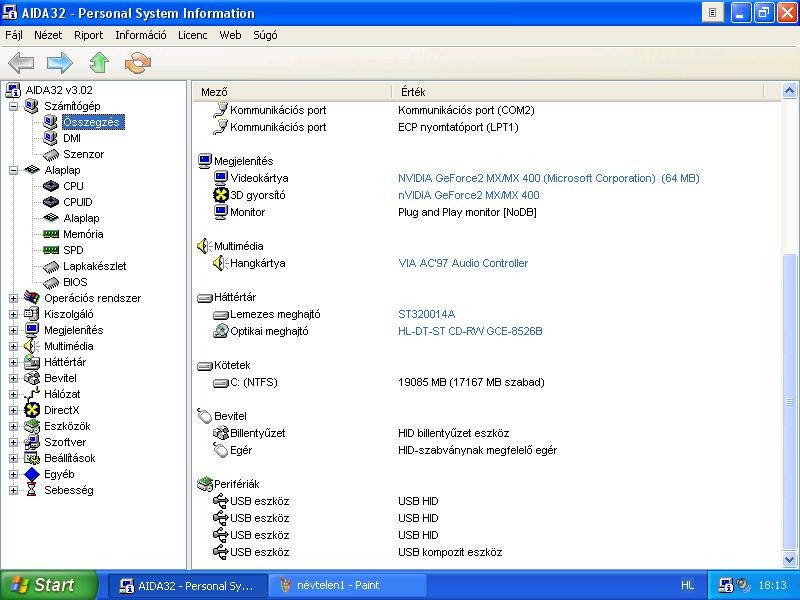Click the Optikai meghajtó disc icon
This screenshot has height=600, width=800.
(220, 331)
